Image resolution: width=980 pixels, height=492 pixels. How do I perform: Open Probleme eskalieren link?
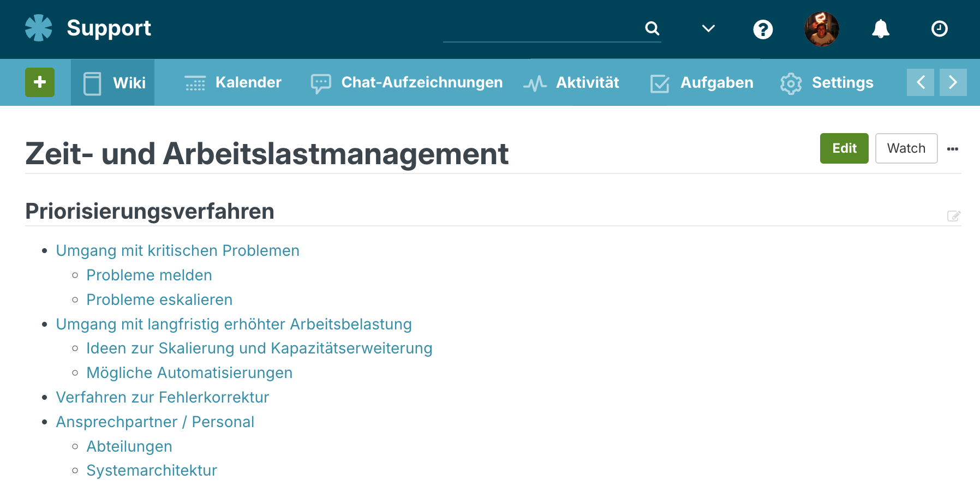tap(160, 299)
